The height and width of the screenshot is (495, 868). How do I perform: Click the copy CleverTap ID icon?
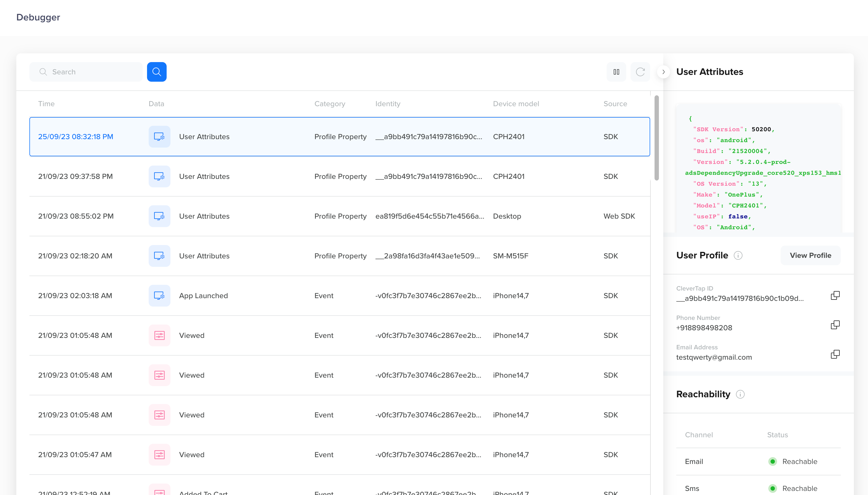[x=835, y=295]
